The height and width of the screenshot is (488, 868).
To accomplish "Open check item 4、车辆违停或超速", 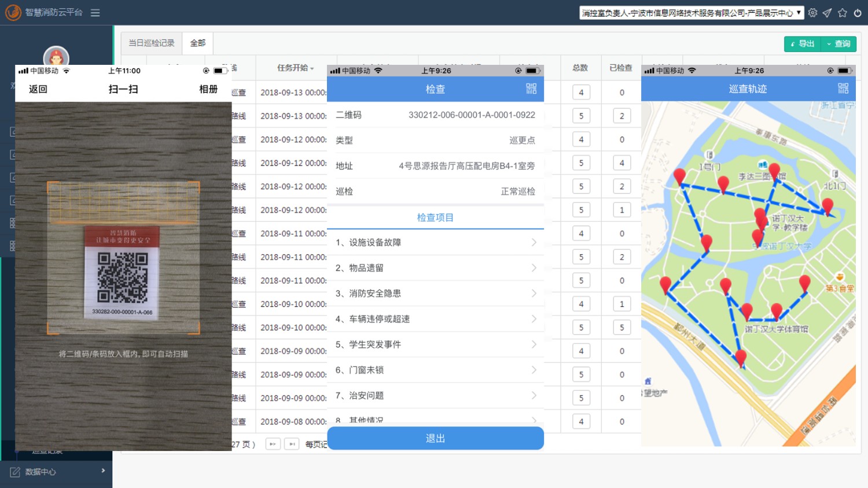I will click(x=435, y=319).
